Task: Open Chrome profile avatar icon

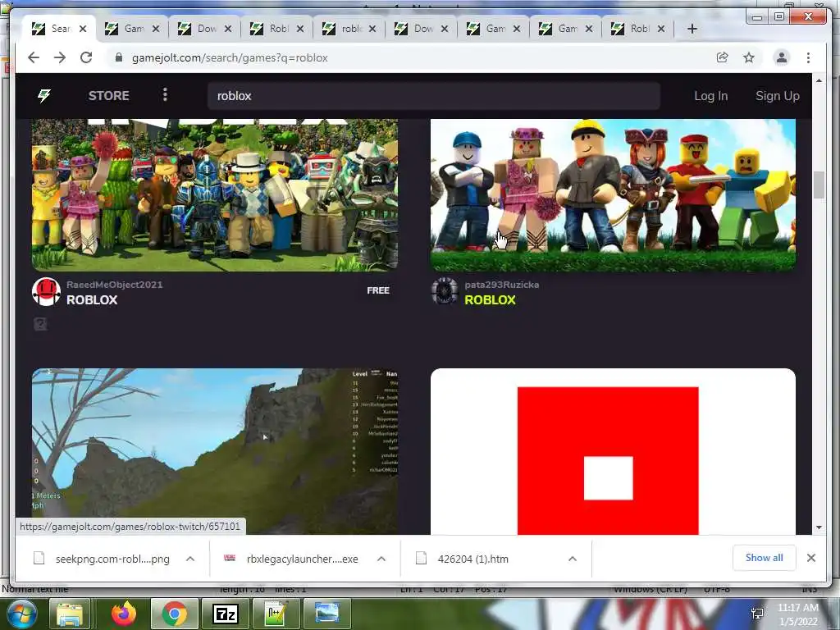Action: click(x=782, y=58)
